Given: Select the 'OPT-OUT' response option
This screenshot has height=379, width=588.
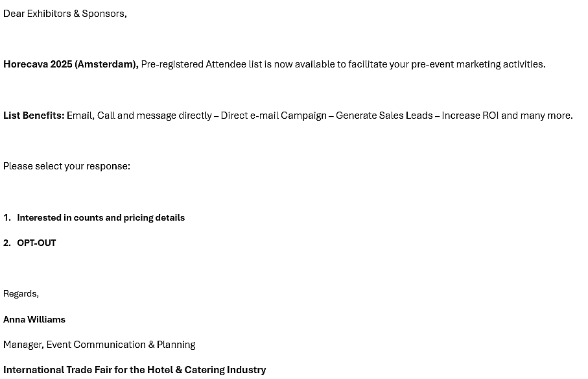Looking at the screenshot, I should (36, 243).
